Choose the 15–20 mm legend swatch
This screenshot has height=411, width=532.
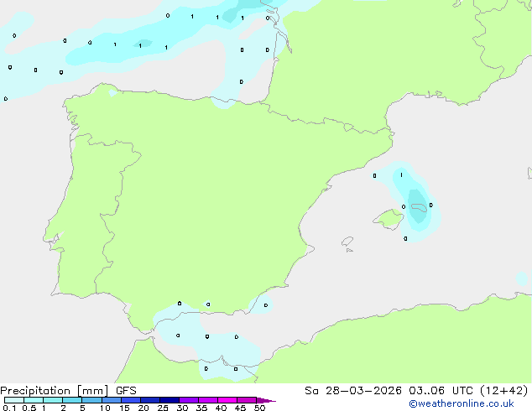coord(131,400)
